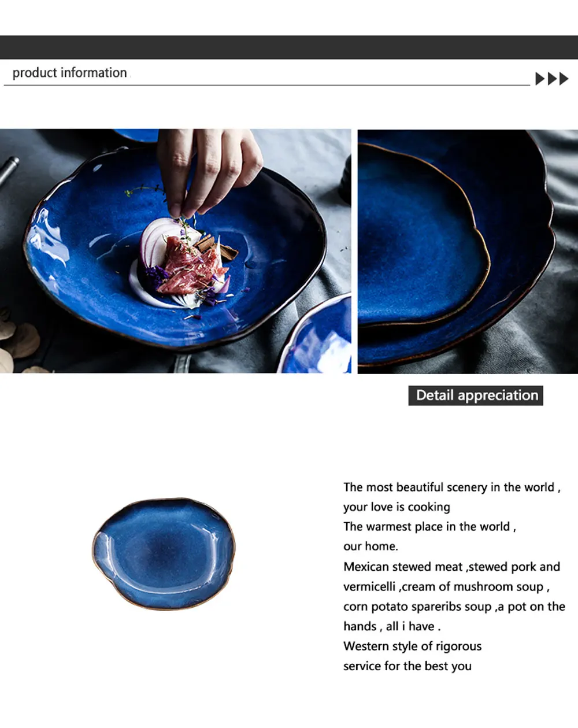Click the 'cream of mushroom soup' line

click(x=446, y=586)
